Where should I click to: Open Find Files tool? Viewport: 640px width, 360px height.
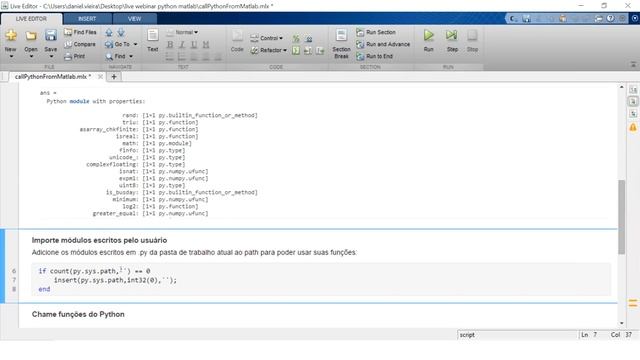(80, 32)
